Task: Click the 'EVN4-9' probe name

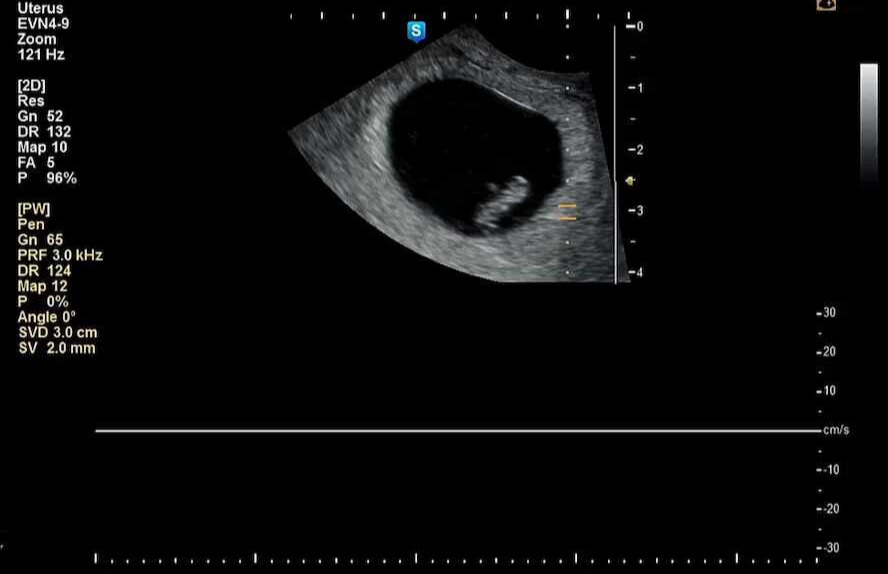Action: pos(43,24)
